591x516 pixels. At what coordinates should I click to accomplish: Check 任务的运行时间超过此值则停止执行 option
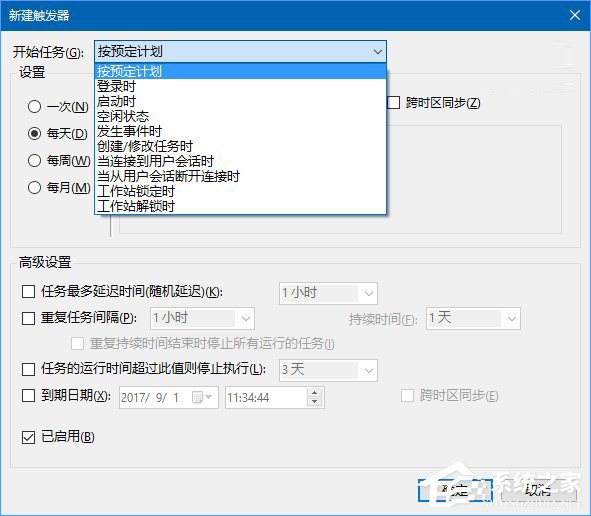pyautogui.click(x=29, y=369)
